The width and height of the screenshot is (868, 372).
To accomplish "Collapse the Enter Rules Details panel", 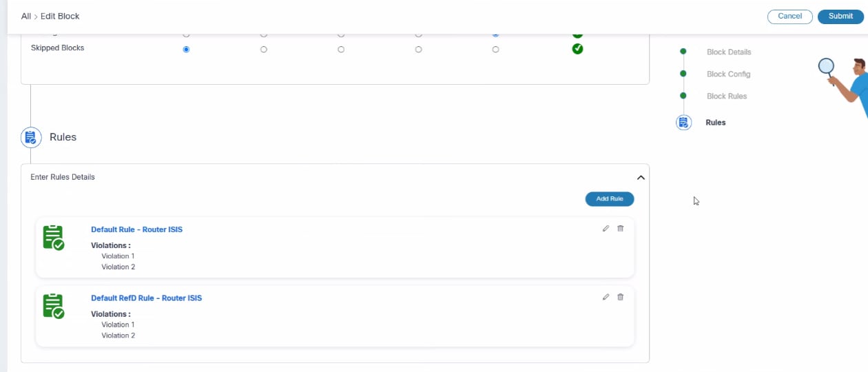I will coord(641,177).
